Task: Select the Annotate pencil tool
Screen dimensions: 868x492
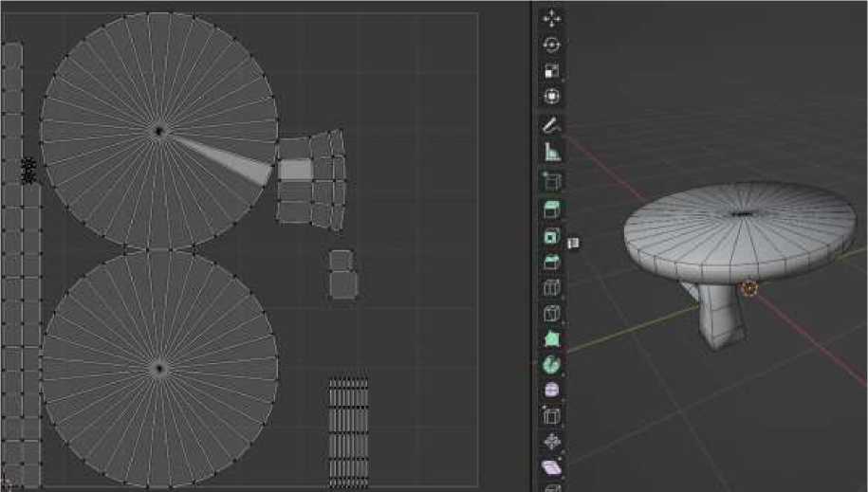Action: tap(551, 126)
